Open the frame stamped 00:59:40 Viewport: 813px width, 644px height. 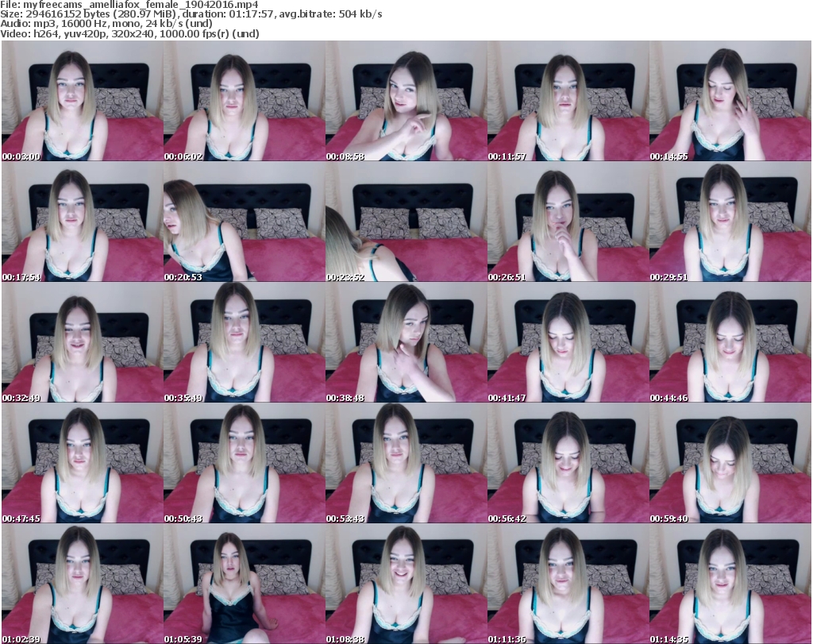click(x=730, y=463)
